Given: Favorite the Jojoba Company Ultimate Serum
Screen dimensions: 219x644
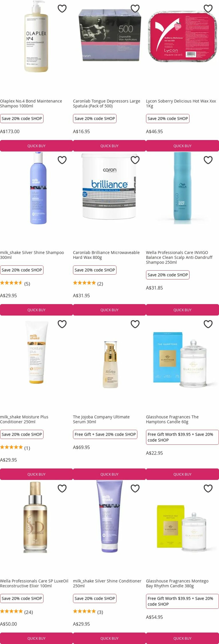Looking at the screenshot, I should click(135, 324).
